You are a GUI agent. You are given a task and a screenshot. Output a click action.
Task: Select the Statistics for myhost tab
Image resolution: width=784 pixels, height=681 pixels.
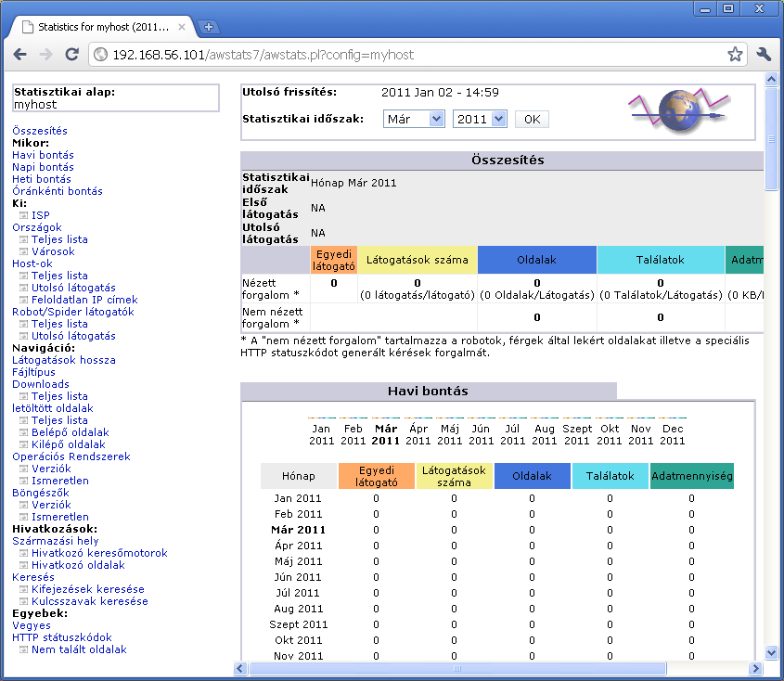[x=104, y=27]
